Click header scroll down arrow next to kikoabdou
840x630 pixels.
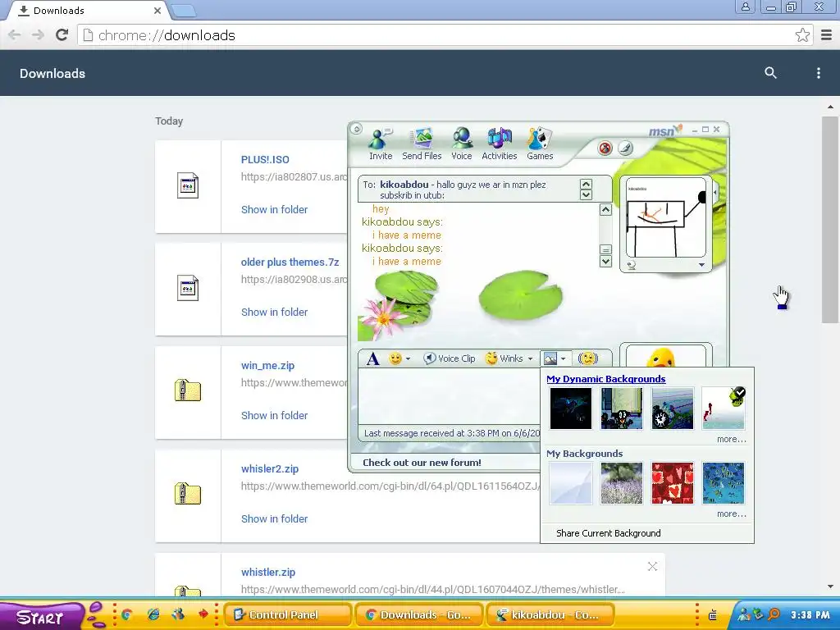(x=586, y=194)
